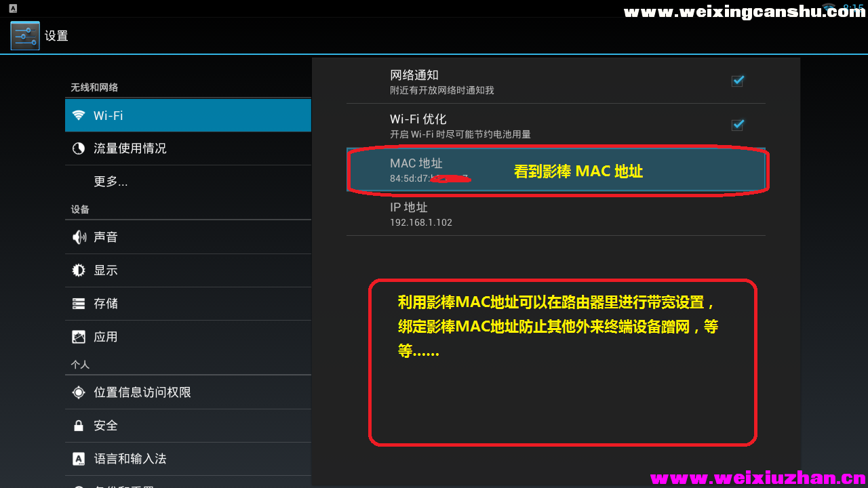Open 语言和输入法 settings
This screenshot has width=868, height=488.
pos(188,459)
